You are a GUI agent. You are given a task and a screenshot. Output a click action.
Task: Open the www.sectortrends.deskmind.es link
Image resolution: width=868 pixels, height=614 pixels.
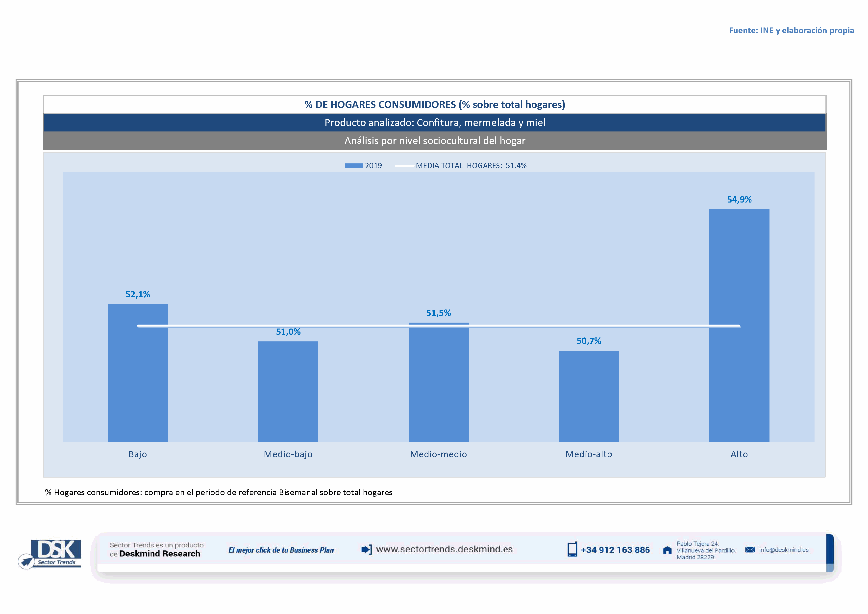[444, 549]
